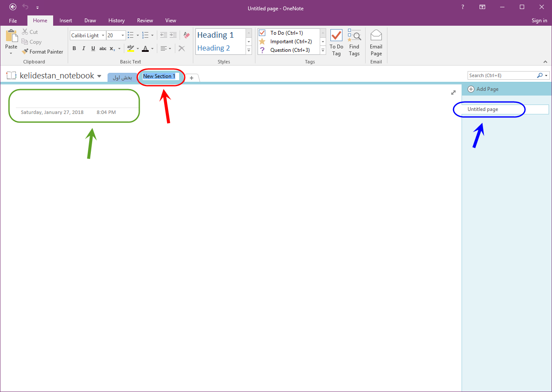Viewport: 552px width, 392px height.
Task: Toggle underline formatting
Action: coord(93,48)
